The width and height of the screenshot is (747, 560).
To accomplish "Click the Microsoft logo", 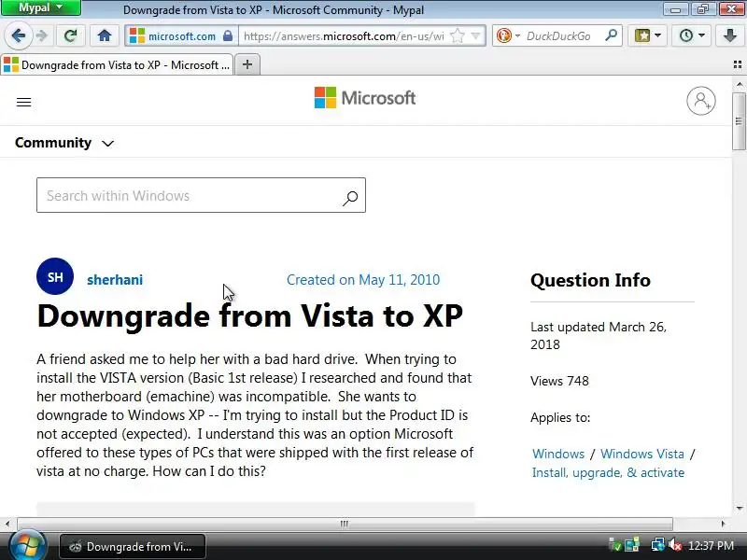I will (x=365, y=98).
